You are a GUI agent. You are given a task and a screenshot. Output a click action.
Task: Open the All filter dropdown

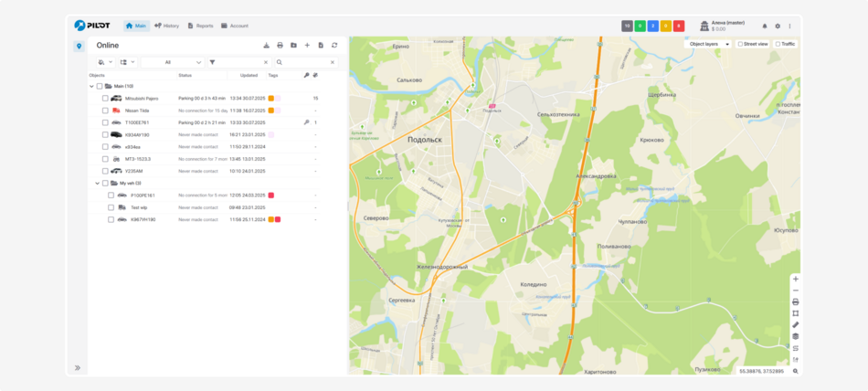pos(173,62)
